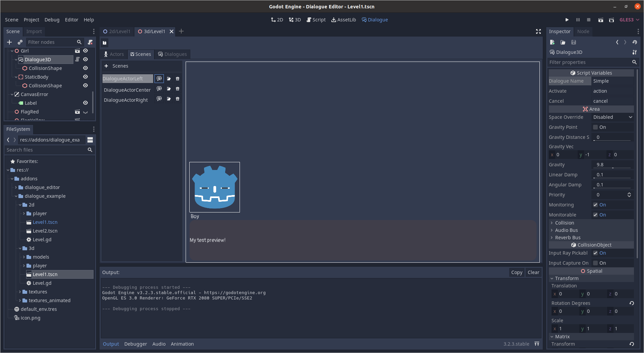This screenshot has height=353, width=644.
Task: Play a custom scene
Action: pyautogui.click(x=611, y=20)
